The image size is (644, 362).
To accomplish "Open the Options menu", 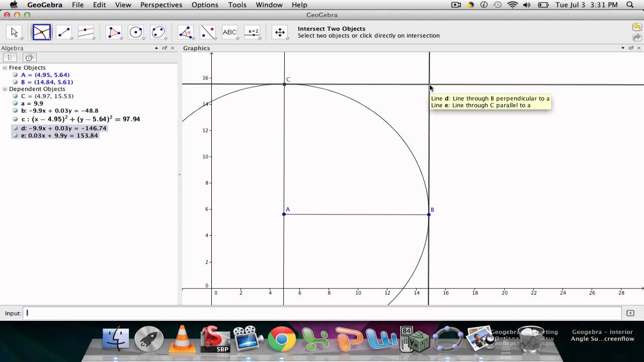I will [x=205, y=5].
